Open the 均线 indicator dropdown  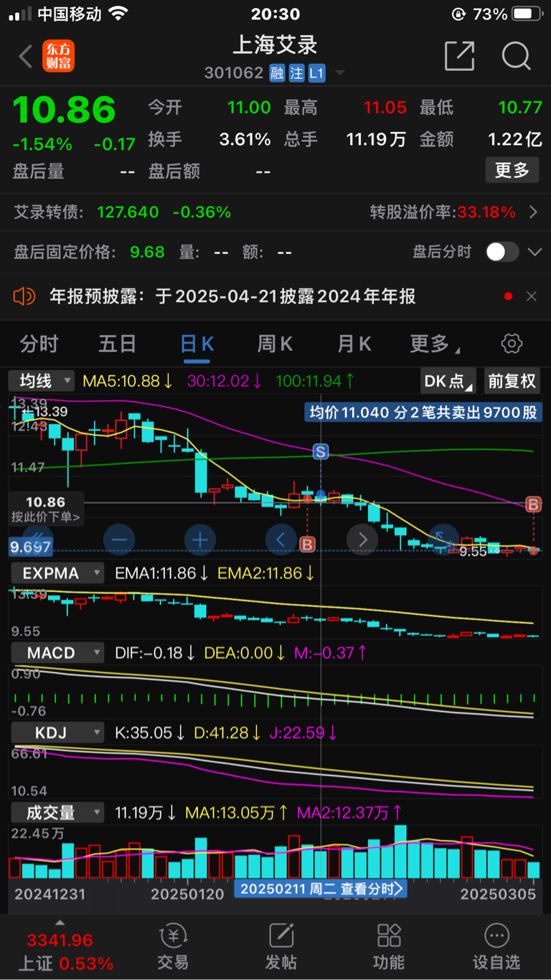42,381
